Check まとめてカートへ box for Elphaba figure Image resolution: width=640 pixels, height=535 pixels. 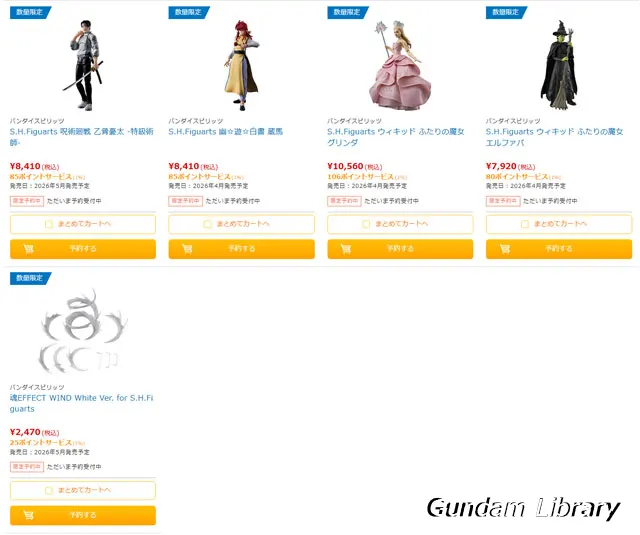[x=525, y=224]
